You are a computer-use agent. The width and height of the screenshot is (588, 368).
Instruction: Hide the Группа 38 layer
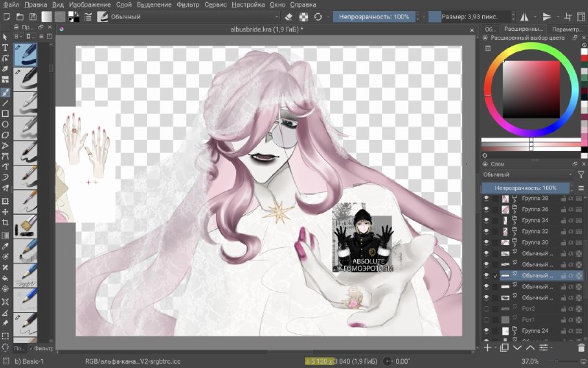[x=487, y=198]
